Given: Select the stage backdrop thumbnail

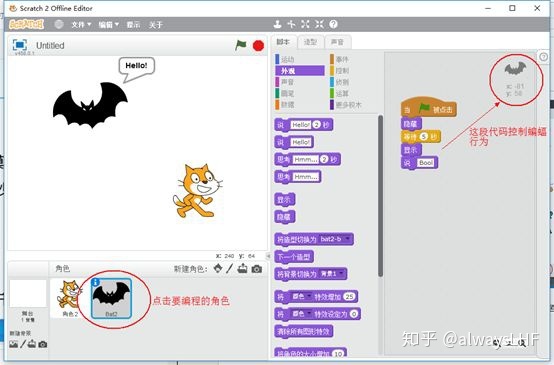Looking at the screenshot, I should pyautogui.click(x=28, y=294).
